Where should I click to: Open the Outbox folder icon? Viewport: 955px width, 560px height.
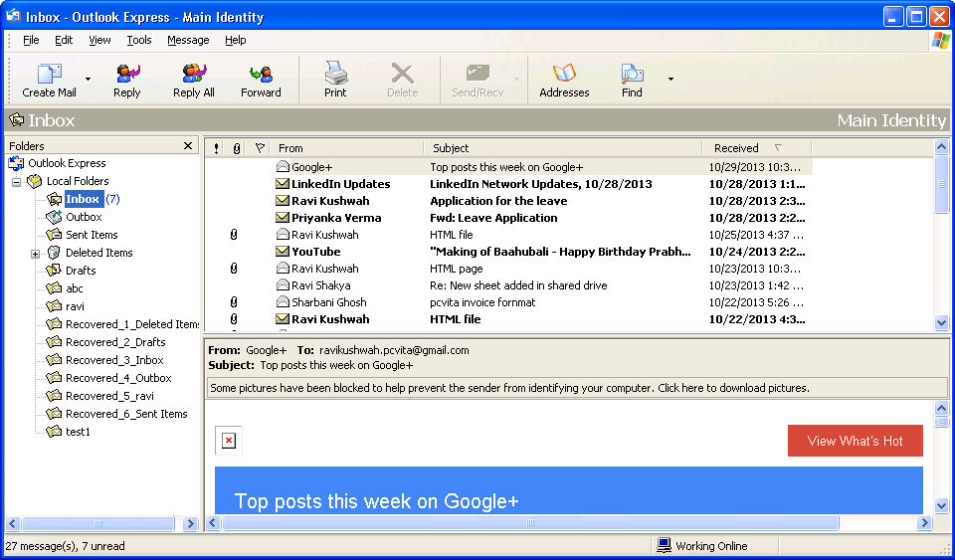[x=54, y=217]
